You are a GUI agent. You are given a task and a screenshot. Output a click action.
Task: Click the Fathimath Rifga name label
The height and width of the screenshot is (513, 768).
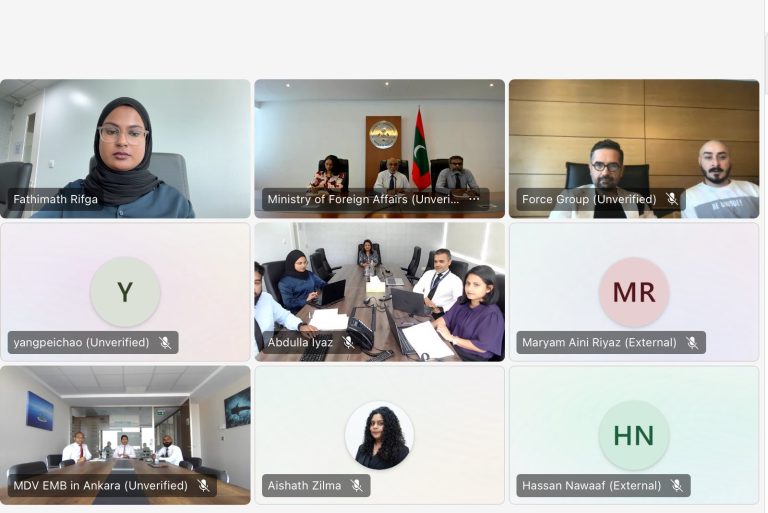pos(55,199)
